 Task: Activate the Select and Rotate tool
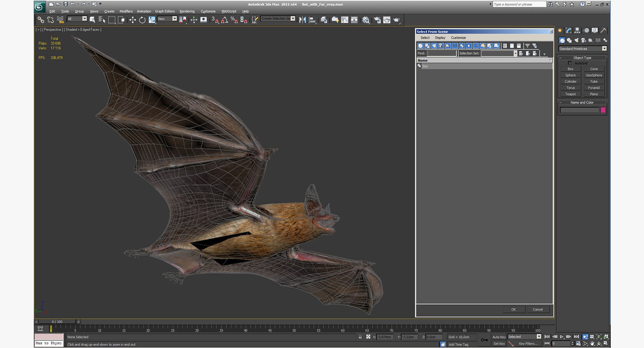(x=142, y=20)
